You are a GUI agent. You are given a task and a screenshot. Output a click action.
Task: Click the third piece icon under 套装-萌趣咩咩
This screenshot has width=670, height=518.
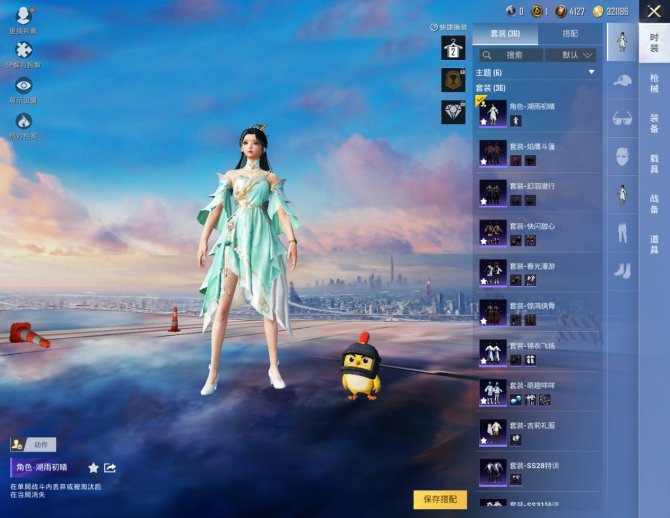click(x=545, y=400)
